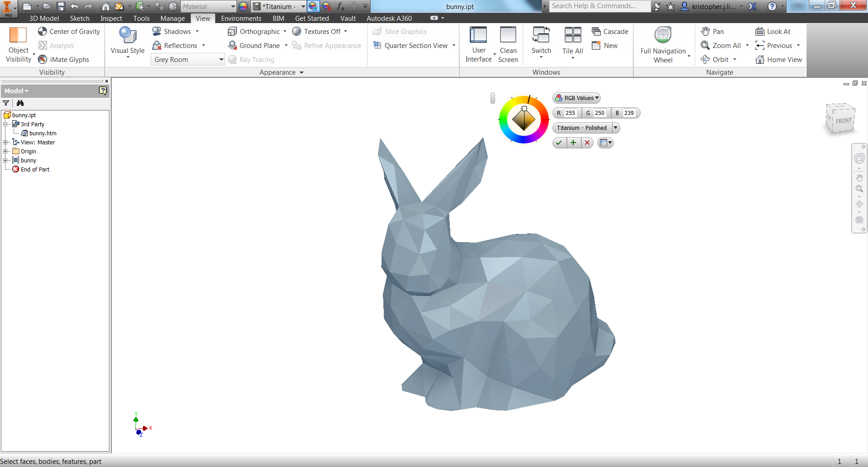Viewport: 868px width, 467px height.
Task: Open the Manage ribbon tab
Action: click(x=172, y=18)
